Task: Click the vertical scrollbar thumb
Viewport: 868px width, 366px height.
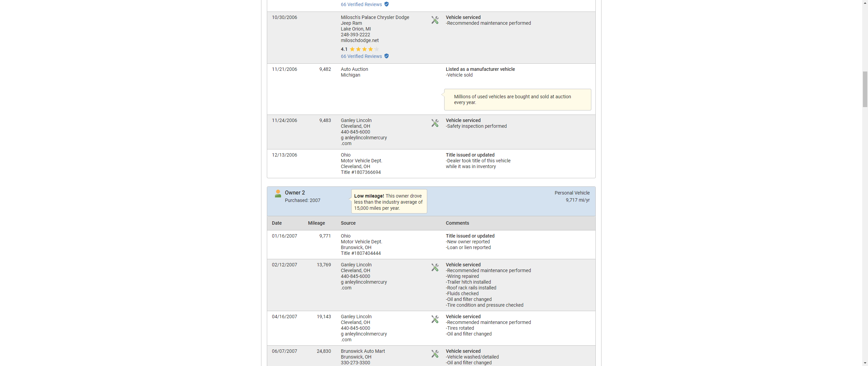Action: (865, 89)
